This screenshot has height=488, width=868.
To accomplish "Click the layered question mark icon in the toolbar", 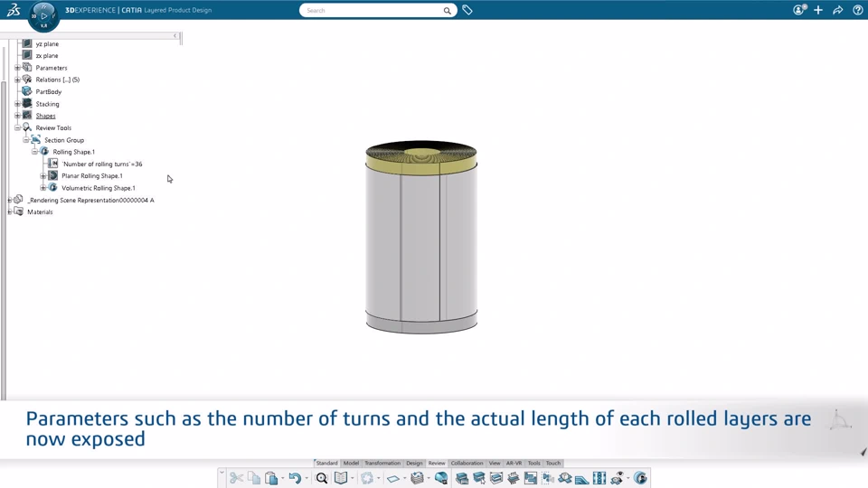I will 565,478.
